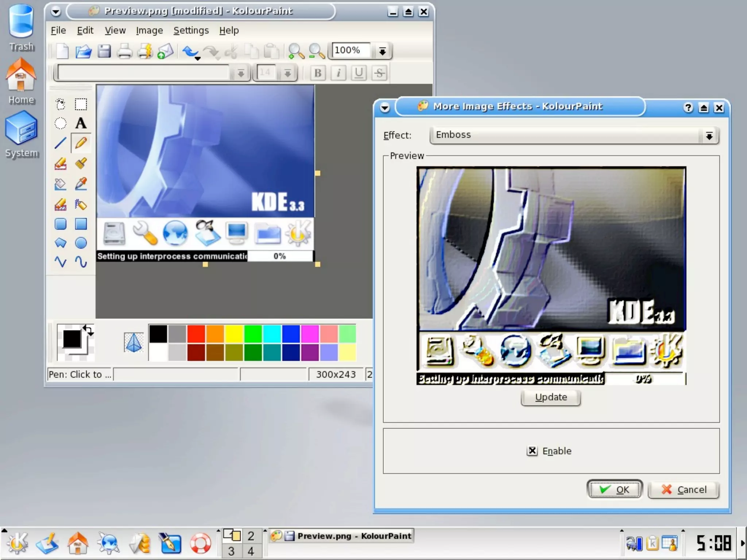Select the Brush tool
The image size is (747, 560).
81,164
